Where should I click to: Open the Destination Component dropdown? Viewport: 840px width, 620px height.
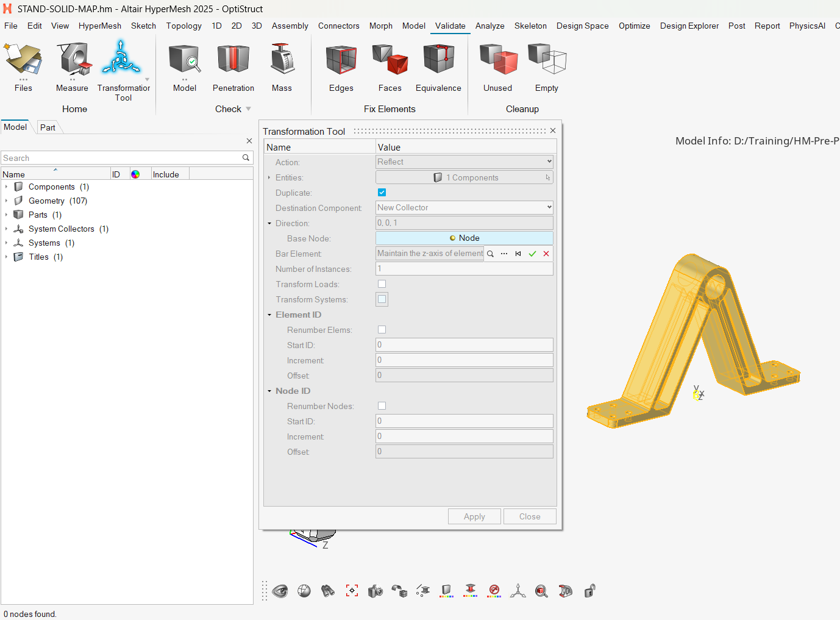(464, 208)
